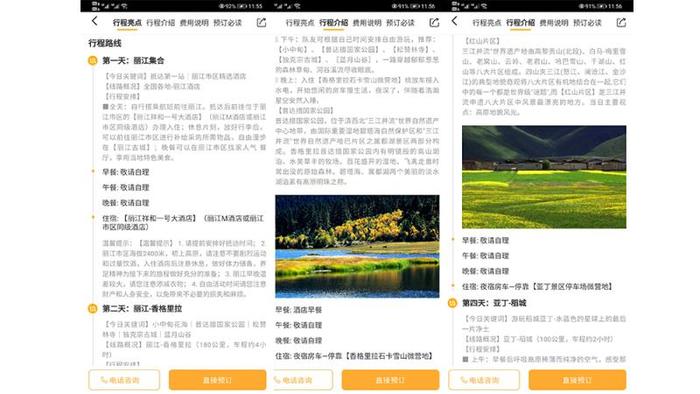Select the 行程亮点 tab in left screen
Image resolution: width=700 pixels, height=394 pixels.
[127, 23]
